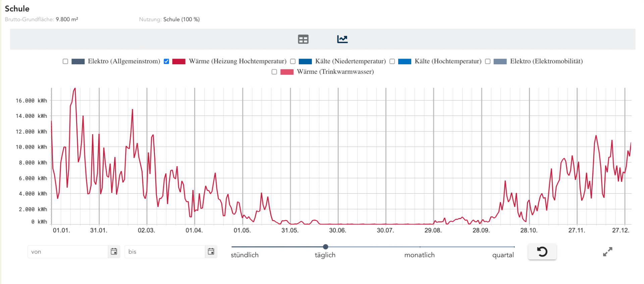Image resolution: width=644 pixels, height=284 pixels.
Task: Select the line chart view icon
Action: click(342, 39)
